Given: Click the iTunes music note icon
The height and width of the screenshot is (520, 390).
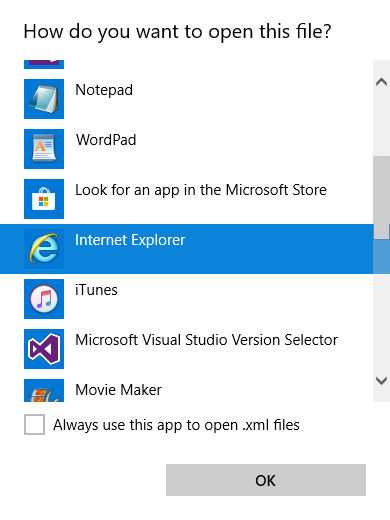Looking at the screenshot, I should click(x=44, y=299).
